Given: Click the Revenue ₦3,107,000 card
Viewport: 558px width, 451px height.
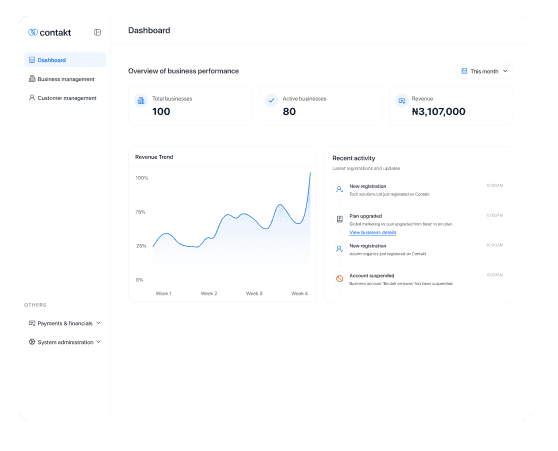Looking at the screenshot, I should point(451,106).
